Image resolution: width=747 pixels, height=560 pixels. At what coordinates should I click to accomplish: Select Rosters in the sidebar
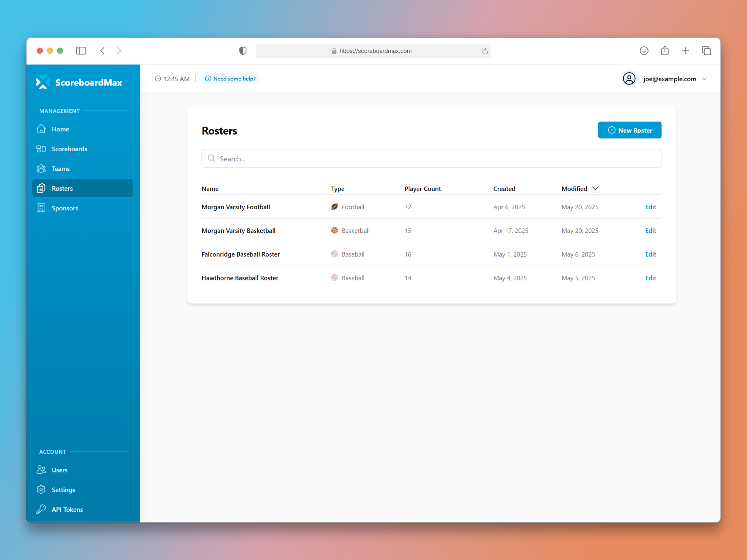tap(82, 188)
